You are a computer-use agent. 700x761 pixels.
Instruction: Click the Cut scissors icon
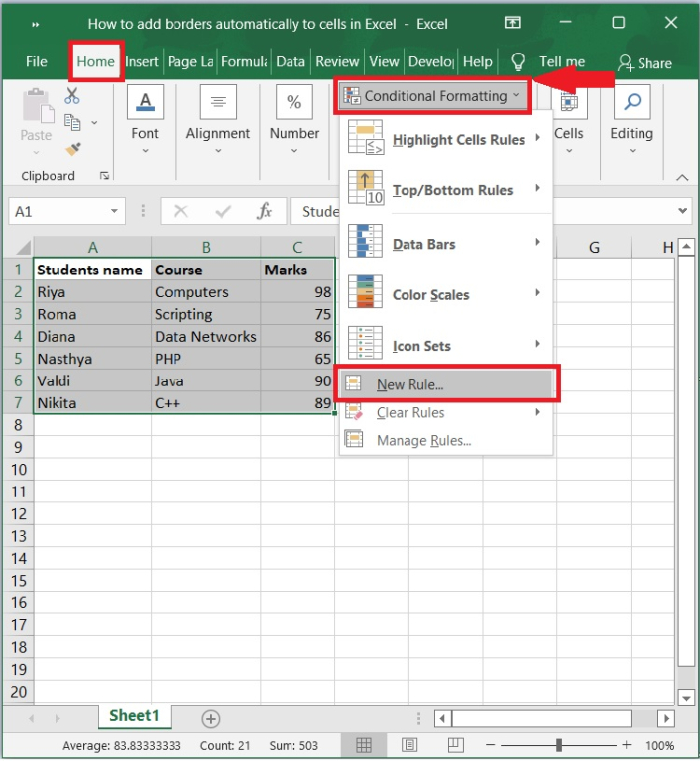[72, 96]
